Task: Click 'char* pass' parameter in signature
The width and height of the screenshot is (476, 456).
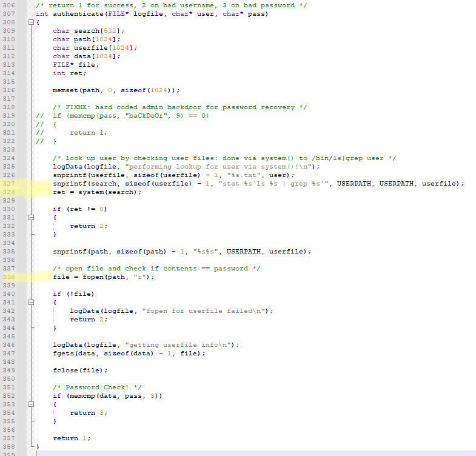Action: click(244, 14)
